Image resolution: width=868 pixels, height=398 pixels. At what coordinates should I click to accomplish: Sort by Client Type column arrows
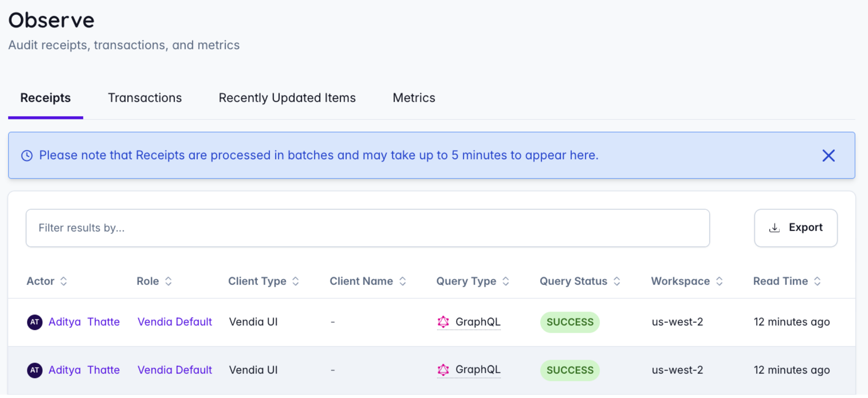click(296, 281)
